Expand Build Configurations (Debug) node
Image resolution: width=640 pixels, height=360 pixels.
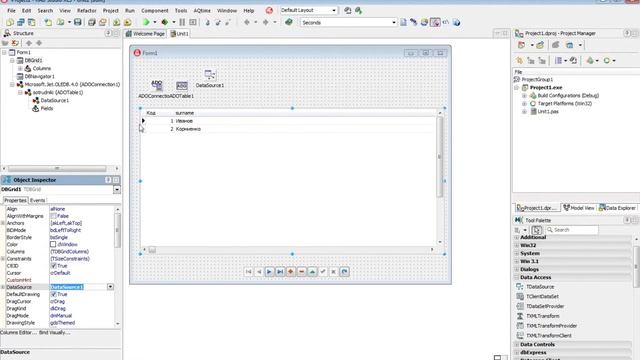pos(524,96)
